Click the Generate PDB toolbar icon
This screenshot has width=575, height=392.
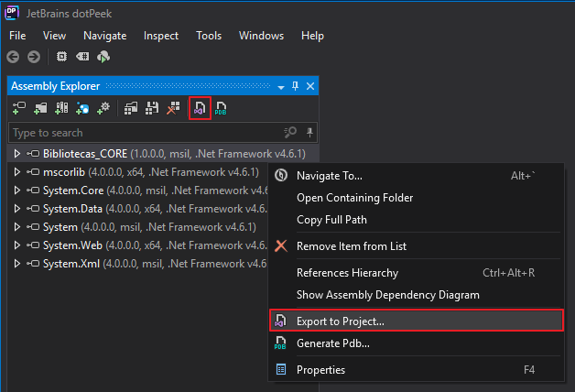coord(221,108)
